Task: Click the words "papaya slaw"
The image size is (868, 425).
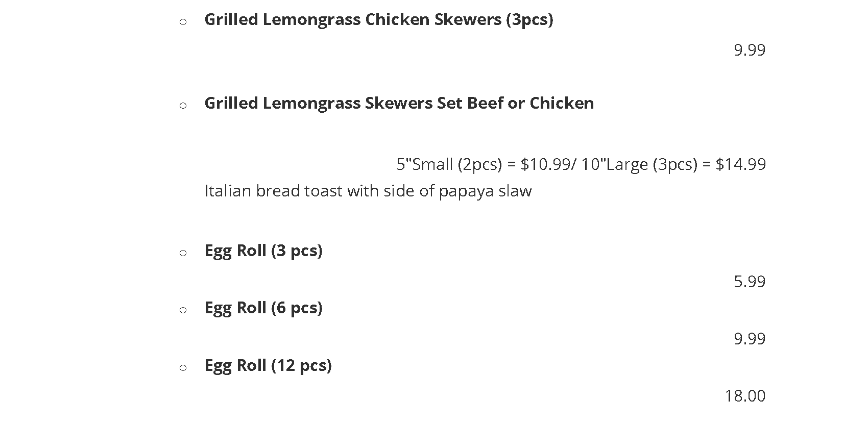Action: tap(485, 191)
